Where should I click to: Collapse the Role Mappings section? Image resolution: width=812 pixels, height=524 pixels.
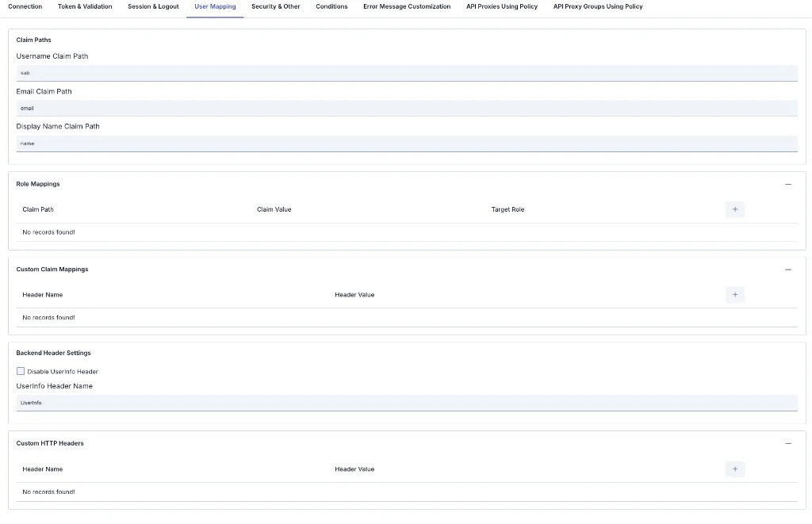point(788,183)
